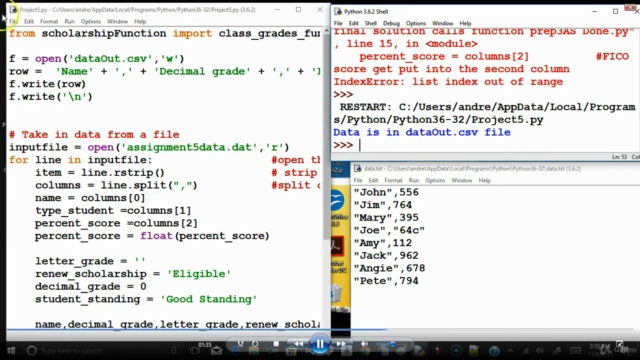Open Help menu in Python Shell
This screenshot has height=360, width=640.
point(465,23)
